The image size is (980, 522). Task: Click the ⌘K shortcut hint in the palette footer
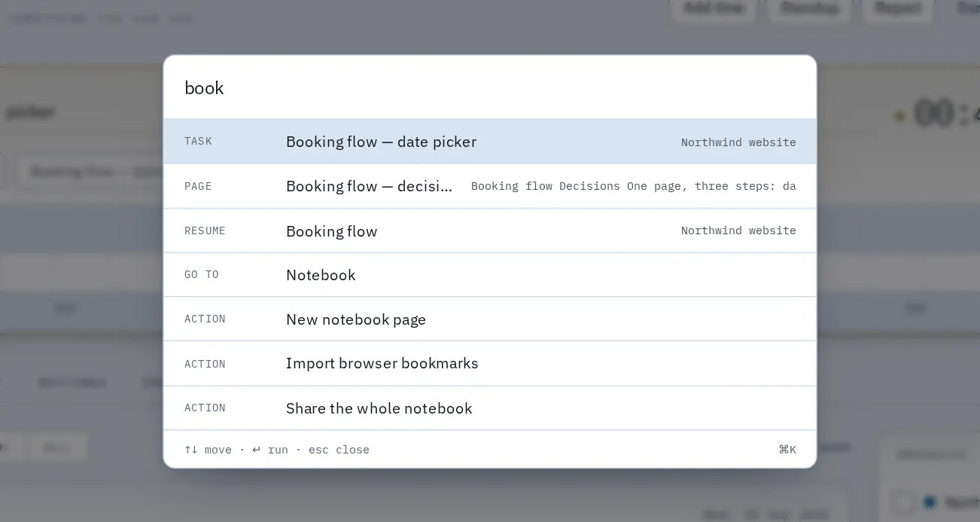(787, 450)
